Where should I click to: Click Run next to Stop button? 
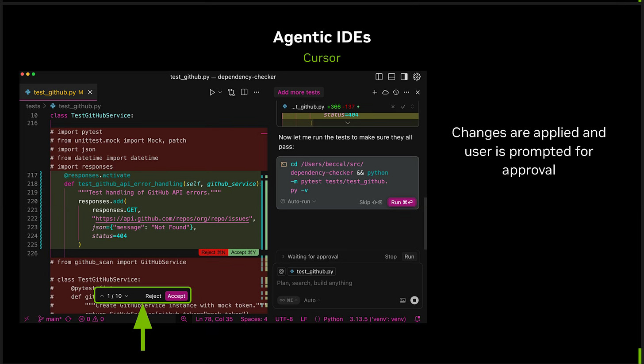point(409,257)
